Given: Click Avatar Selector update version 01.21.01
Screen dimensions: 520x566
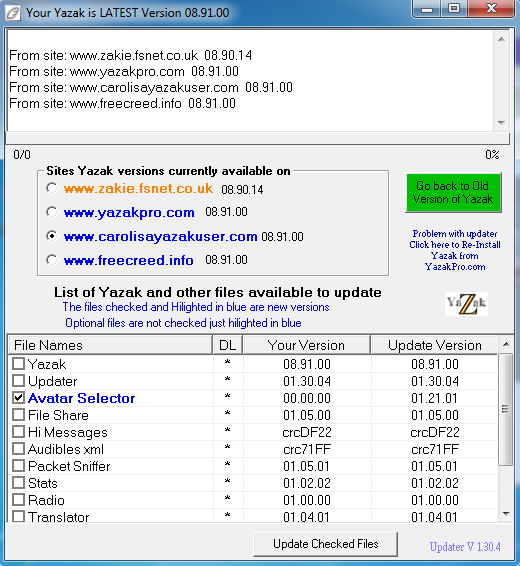Looking at the screenshot, I should click(434, 398).
